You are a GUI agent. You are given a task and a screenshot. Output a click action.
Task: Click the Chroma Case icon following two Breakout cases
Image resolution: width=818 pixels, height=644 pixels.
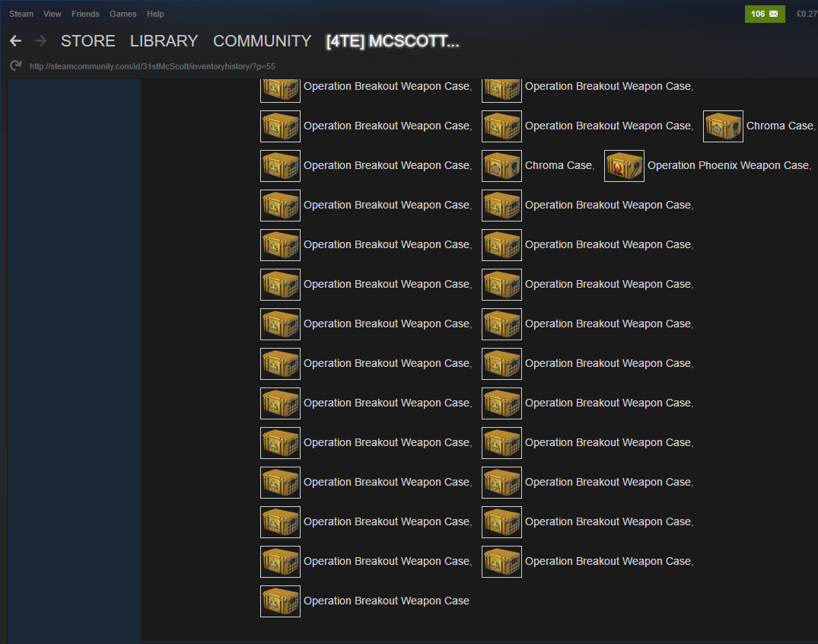pyautogui.click(x=723, y=126)
